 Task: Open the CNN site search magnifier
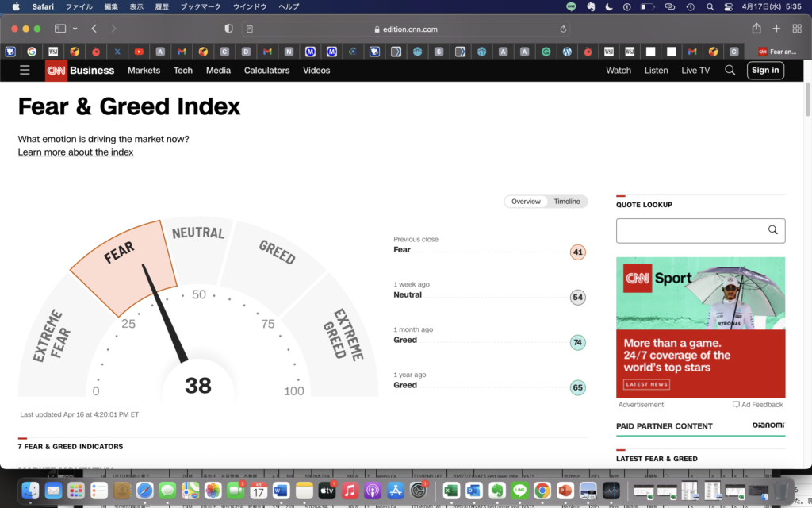(x=730, y=70)
